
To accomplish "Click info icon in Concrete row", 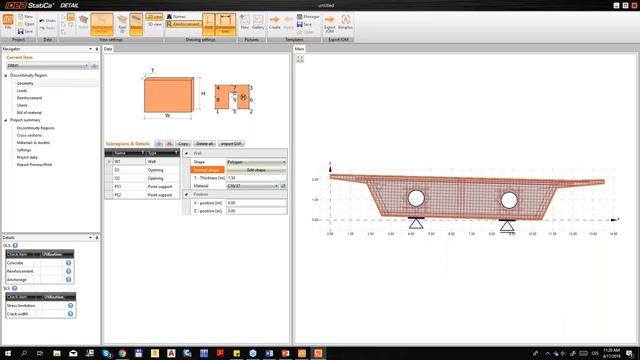I will click(x=69, y=263).
